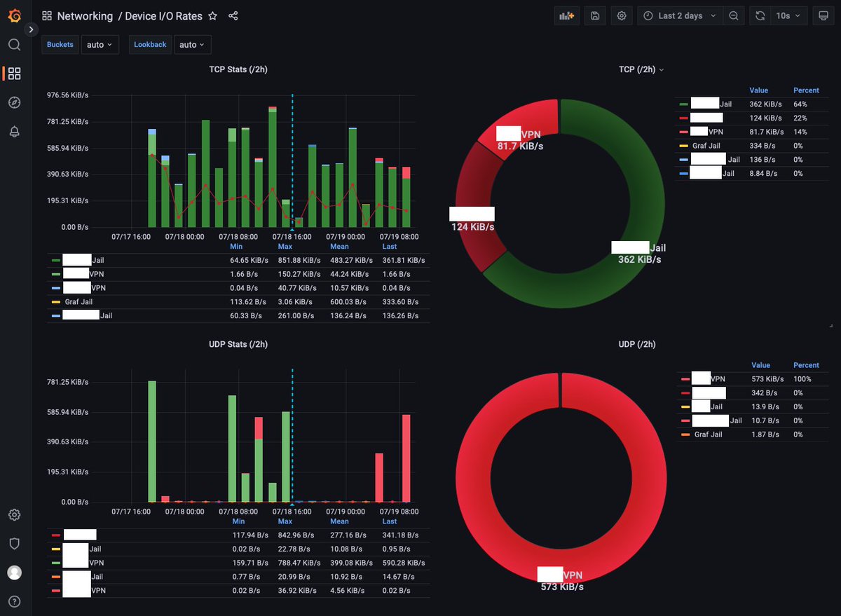
Task: Star the Device I/O Rates dashboard
Action: tap(213, 15)
